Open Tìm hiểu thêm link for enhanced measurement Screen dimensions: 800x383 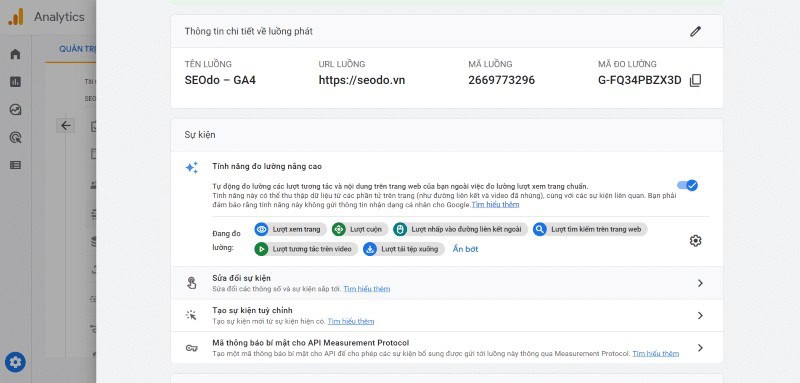click(x=495, y=205)
